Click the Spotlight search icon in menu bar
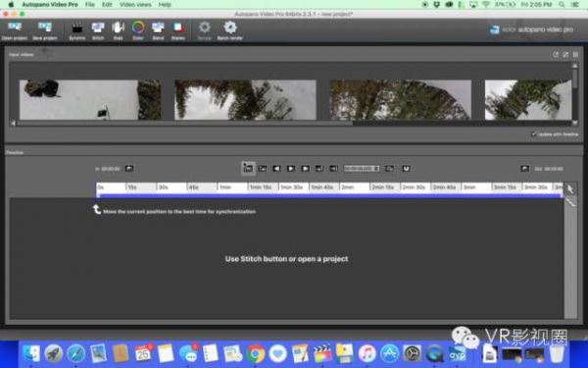 [x=562, y=5]
